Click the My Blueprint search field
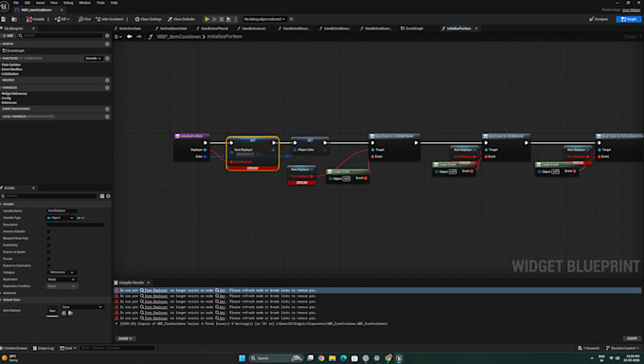644x364 pixels. click(x=61, y=36)
